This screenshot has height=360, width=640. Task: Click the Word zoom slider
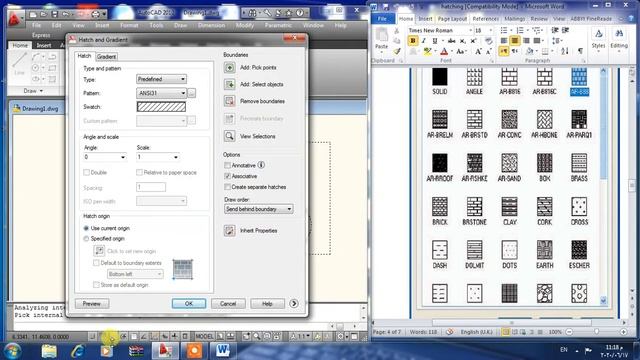point(596,332)
